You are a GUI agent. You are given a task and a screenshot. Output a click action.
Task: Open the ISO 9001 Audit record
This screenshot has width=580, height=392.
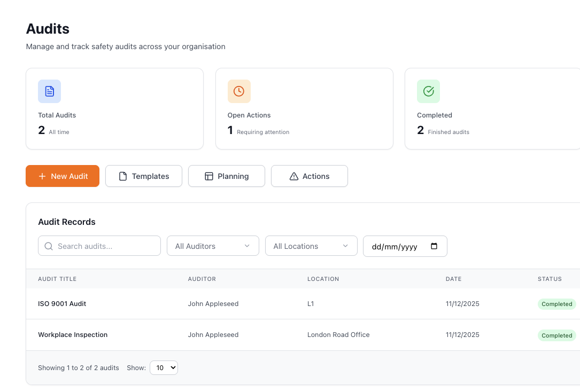click(x=62, y=304)
